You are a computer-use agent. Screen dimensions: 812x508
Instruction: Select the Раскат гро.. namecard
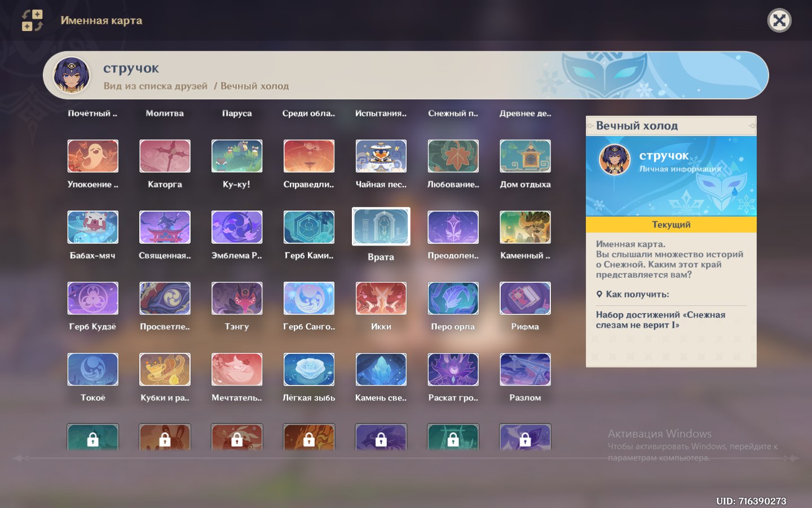453,370
